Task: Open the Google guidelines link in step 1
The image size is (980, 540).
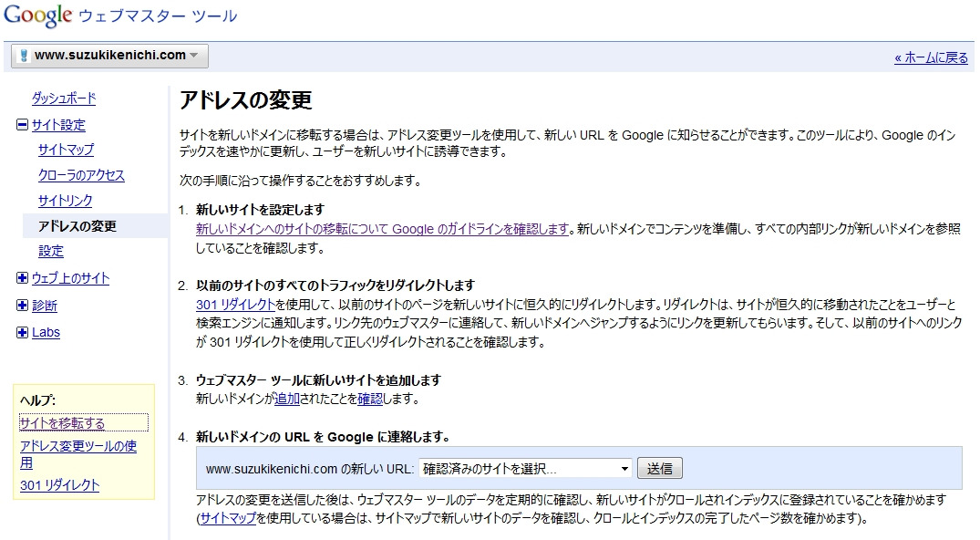Action: point(382,229)
